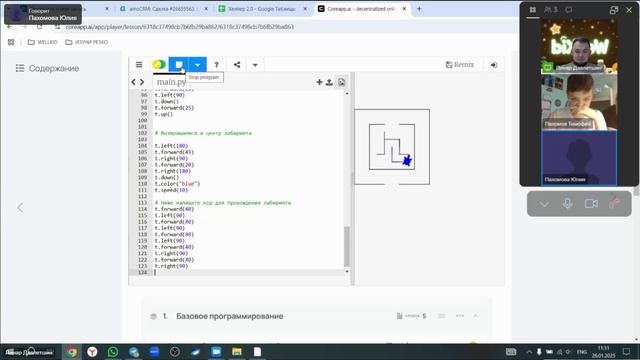640x360 pixels.
Task: Close the Google Таблицы tab
Action: (305, 9)
